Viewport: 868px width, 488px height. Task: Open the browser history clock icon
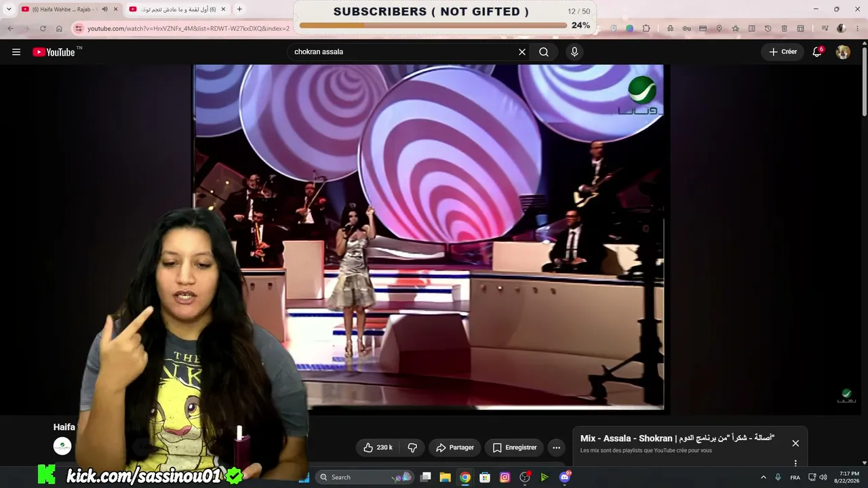pos(768,28)
